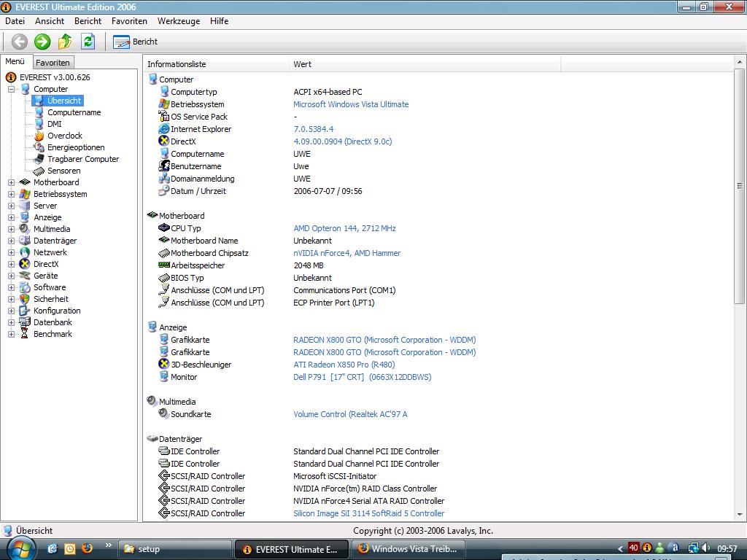Select the EVEREST v3.00.626 root node
The image size is (747, 560).
click(x=55, y=77)
